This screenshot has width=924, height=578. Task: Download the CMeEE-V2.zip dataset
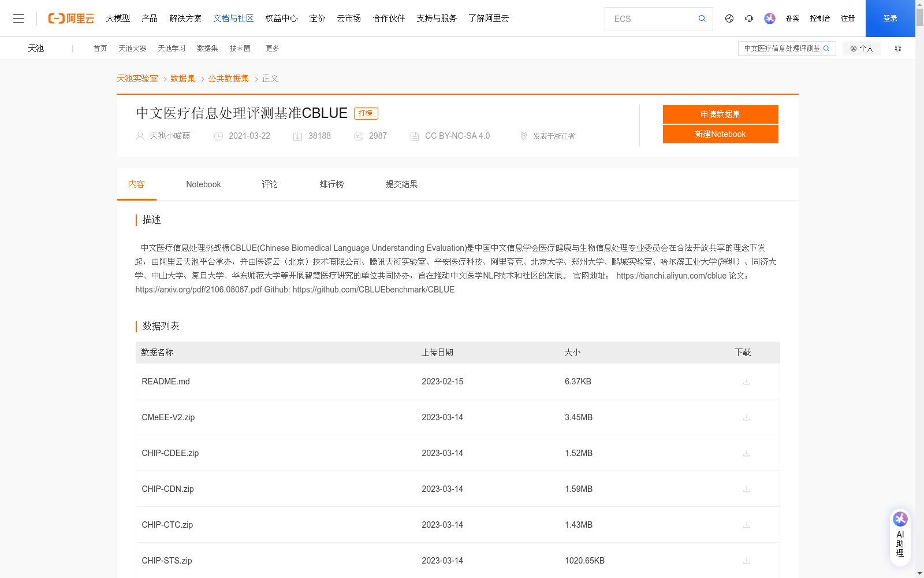point(747,417)
